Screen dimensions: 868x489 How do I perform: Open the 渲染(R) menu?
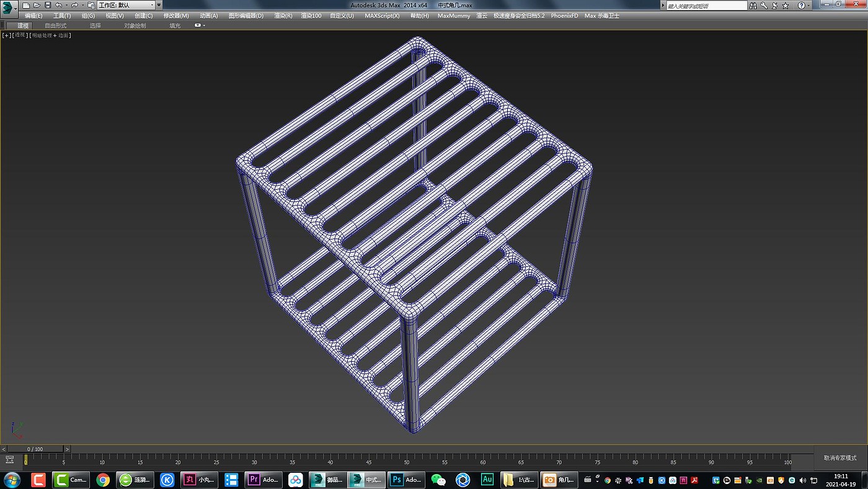[x=283, y=16]
